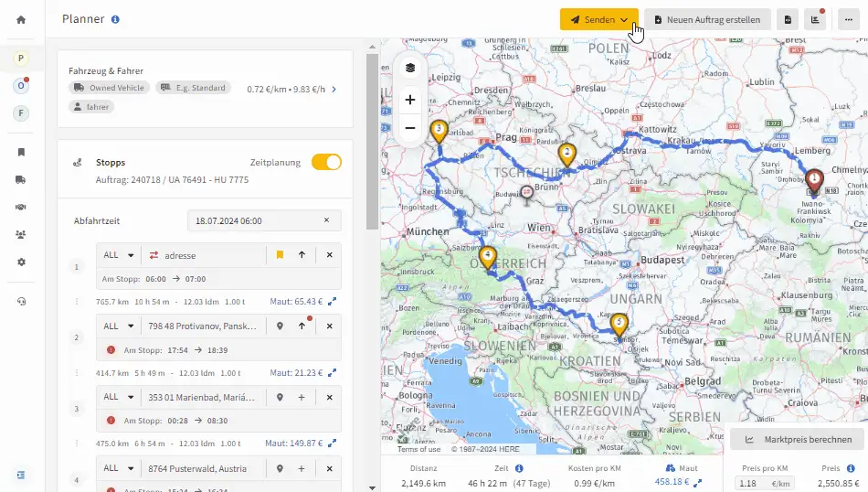Open settings gear in sidebar
Viewport: 868px width, 492px height.
point(21,262)
